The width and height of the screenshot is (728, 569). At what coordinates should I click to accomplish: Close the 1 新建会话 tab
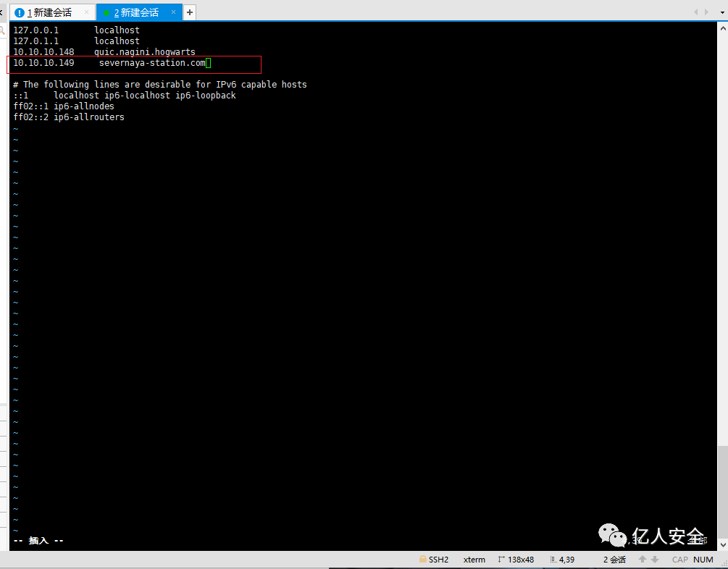86,12
